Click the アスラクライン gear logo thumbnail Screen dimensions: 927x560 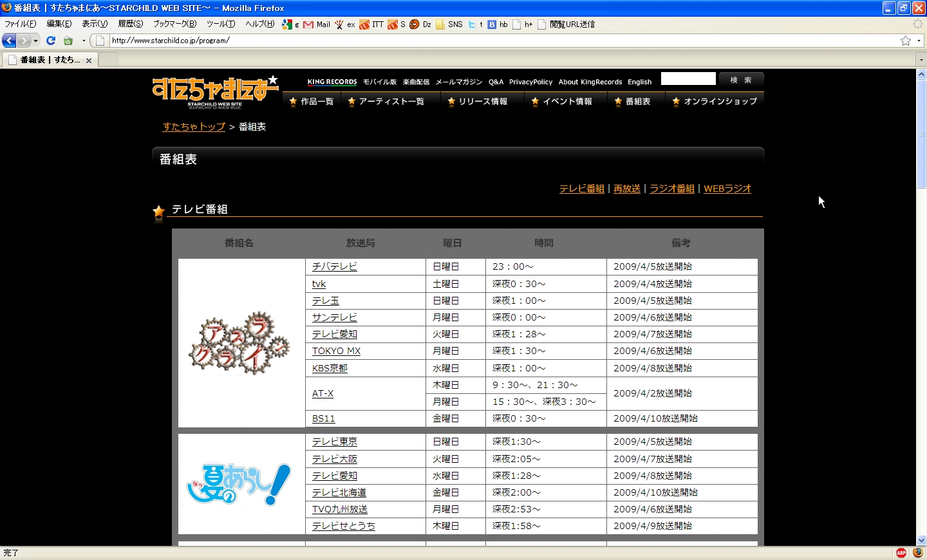(239, 343)
